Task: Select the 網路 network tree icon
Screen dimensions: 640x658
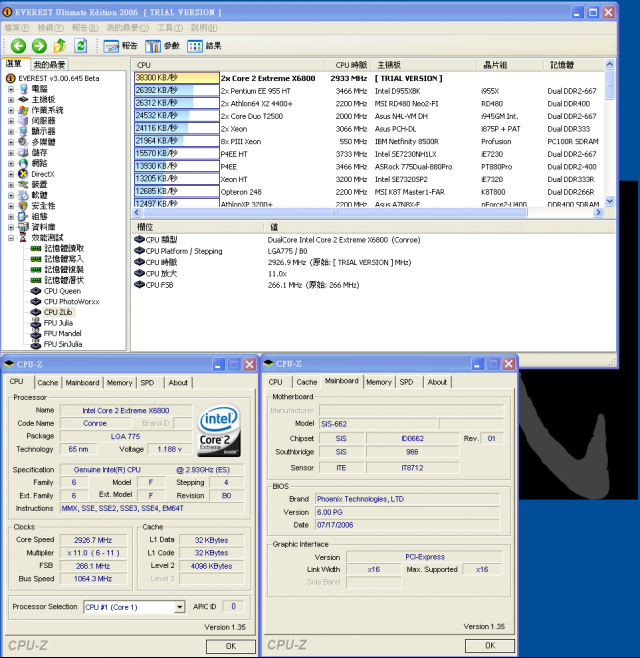Action: pos(24,163)
